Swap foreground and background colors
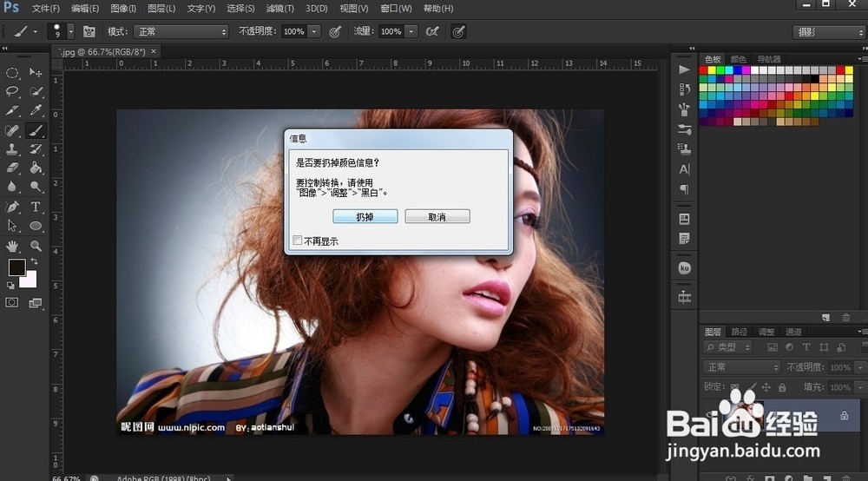 (35, 260)
